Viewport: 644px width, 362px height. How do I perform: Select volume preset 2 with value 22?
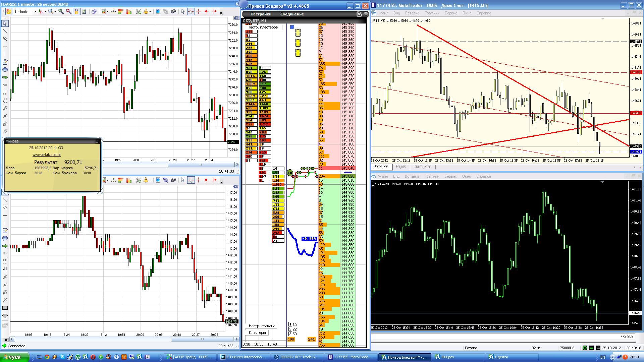pos(290,329)
